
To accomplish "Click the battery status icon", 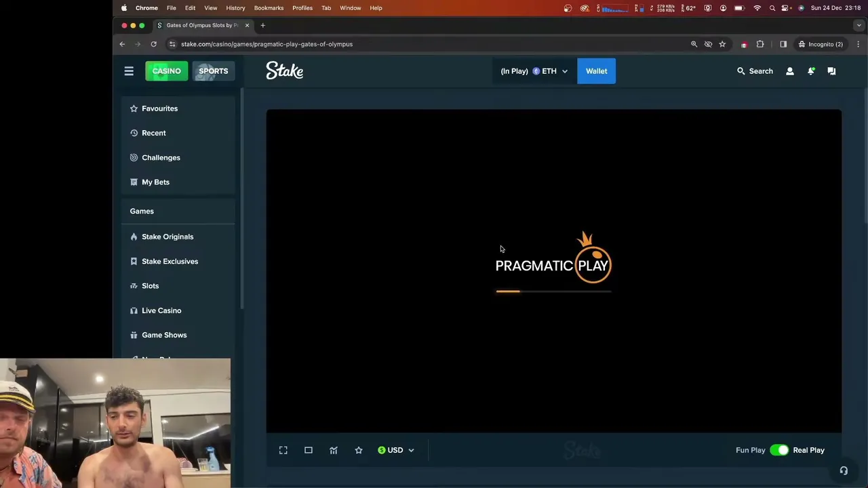I will 740,8.
